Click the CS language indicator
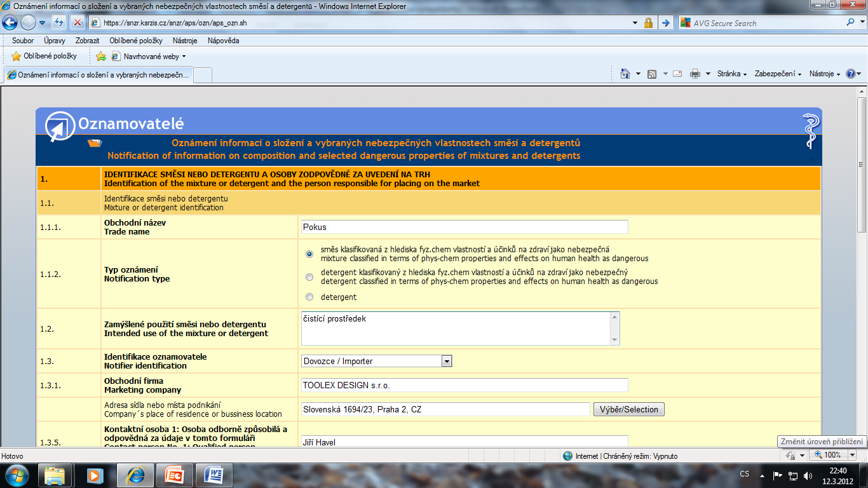The image size is (868, 488). coord(745,475)
